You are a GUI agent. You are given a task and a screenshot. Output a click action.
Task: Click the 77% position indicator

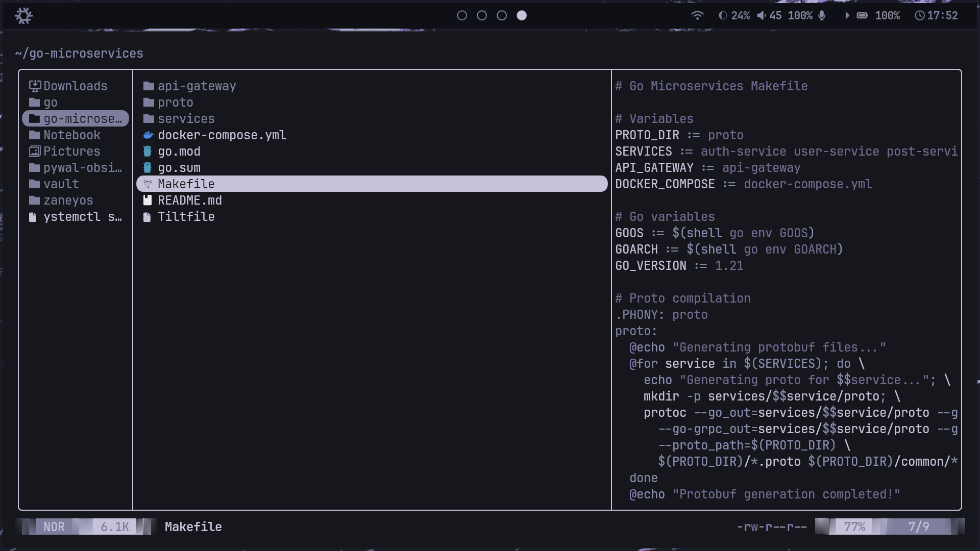[854, 527]
